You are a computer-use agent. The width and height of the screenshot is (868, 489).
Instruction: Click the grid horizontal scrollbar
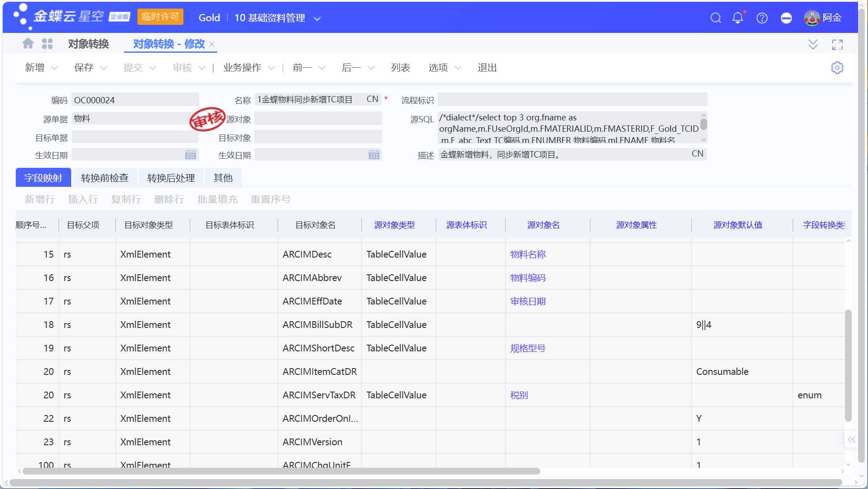281,471
